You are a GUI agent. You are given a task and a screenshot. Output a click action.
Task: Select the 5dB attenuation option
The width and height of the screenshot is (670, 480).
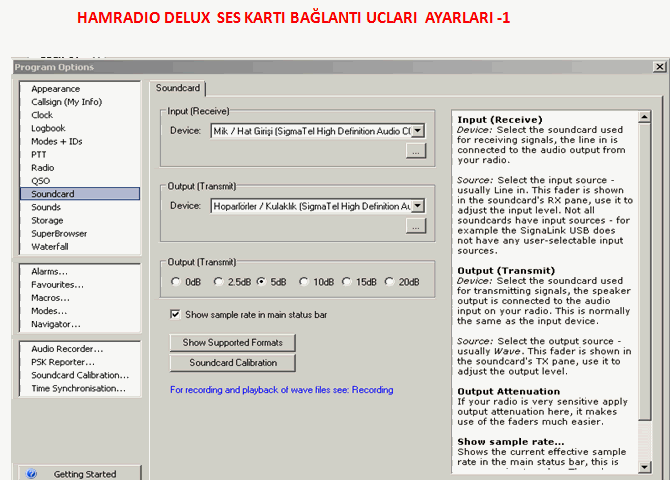point(261,282)
